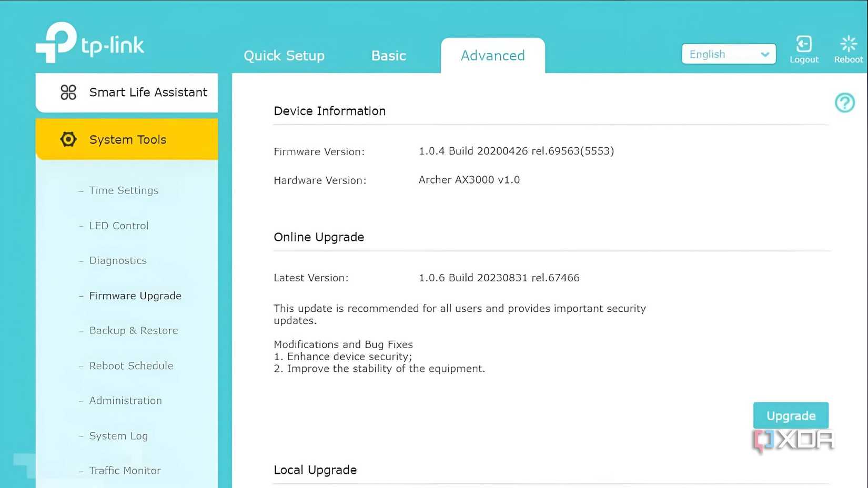Viewport: 868px width, 488px height.
Task: Click 'Enhance device security' line
Action: pyautogui.click(x=343, y=357)
